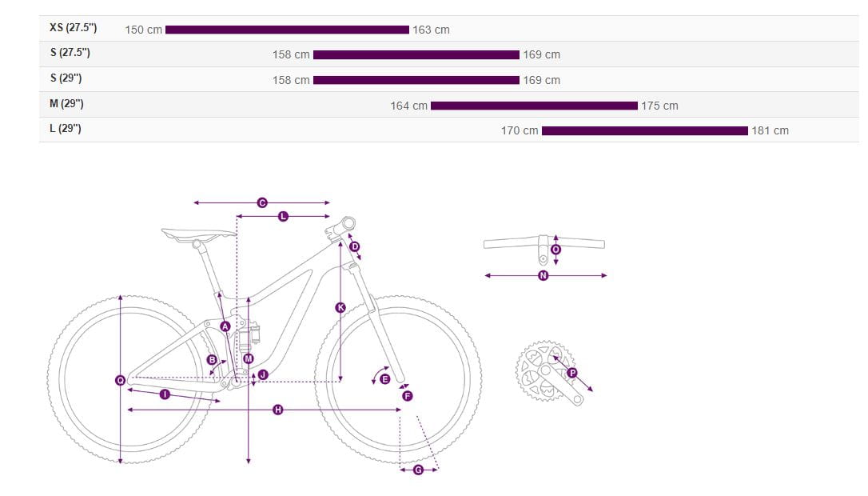This screenshot has height=496, width=868.
Task: Select the O marker on stem diagram
Action: (x=556, y=250)
